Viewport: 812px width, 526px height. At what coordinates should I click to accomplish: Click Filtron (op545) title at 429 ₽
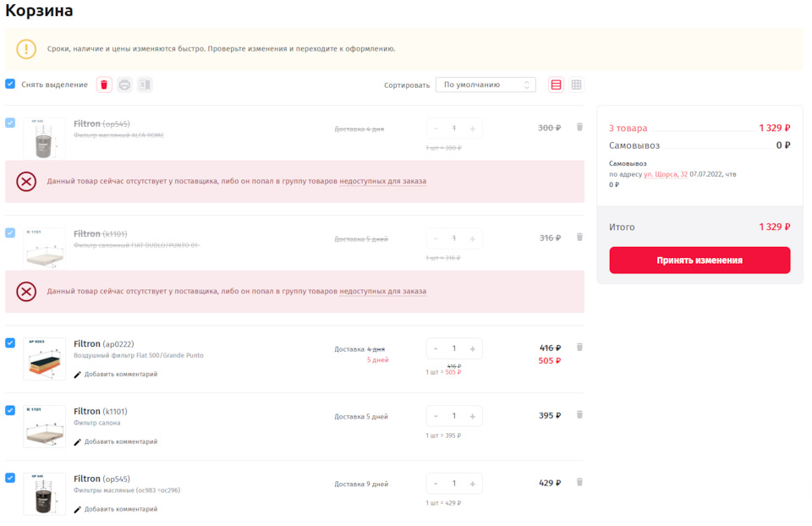[101, 479]
